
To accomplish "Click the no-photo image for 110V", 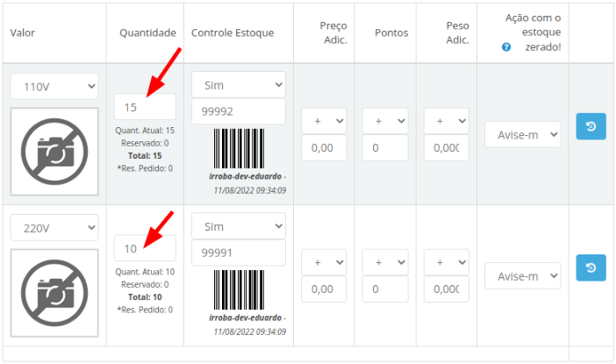I will (x=54, y=152).
